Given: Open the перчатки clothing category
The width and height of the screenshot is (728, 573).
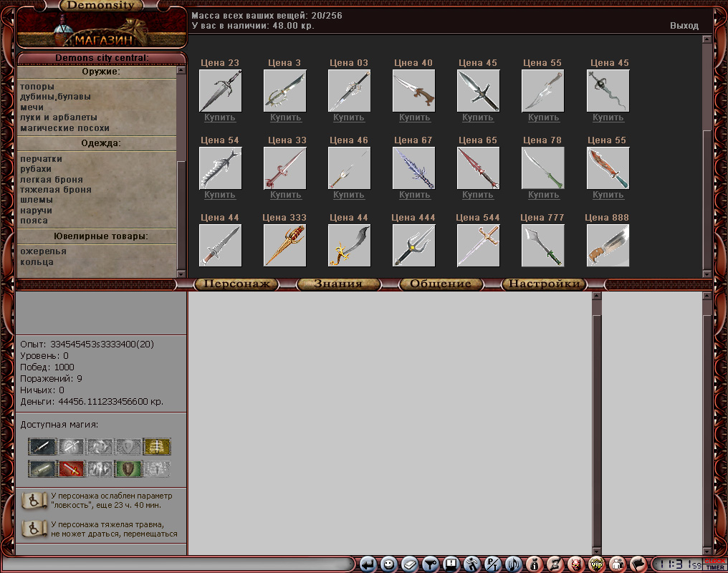Looking at the screenshot, I should point(41,159).
